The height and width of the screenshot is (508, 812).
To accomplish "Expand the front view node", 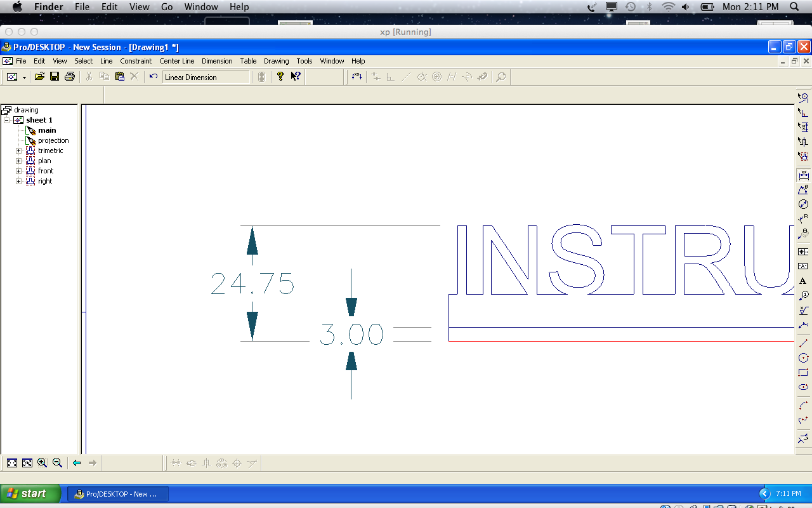I will [x=18, y=171].
